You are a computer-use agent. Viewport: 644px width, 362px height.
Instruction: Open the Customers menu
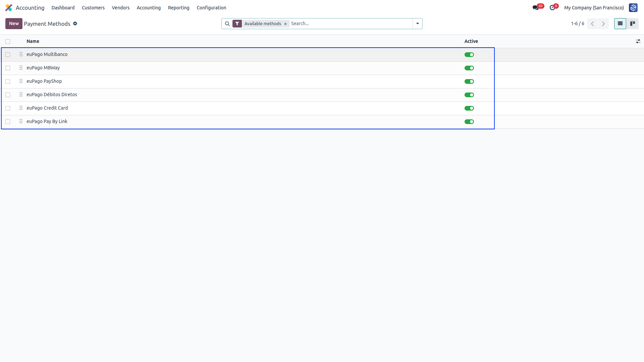[93, 8]
